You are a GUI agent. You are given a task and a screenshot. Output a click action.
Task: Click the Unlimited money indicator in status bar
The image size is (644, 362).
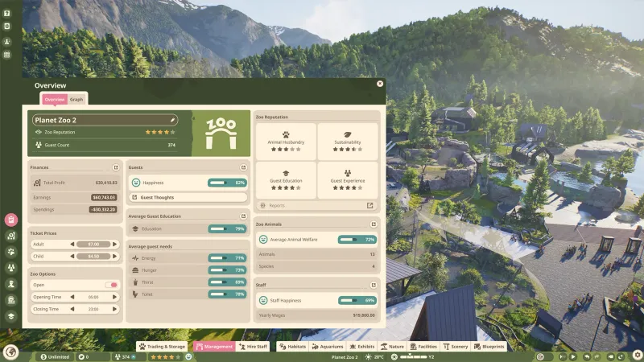click(x=55, y=356)
